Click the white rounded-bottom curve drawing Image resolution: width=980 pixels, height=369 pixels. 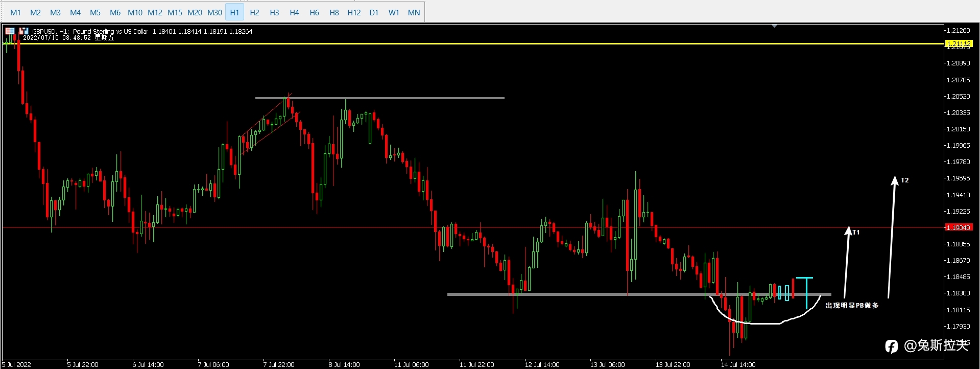(764, 312)
